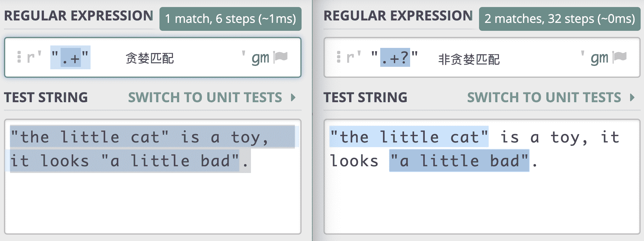Click the right regex flags flag icon
The image size is (644, 241).
620,57
